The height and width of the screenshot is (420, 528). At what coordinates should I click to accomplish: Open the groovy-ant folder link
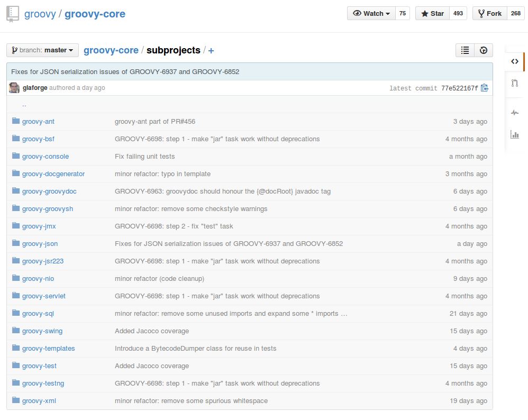(x=38, y=122)
